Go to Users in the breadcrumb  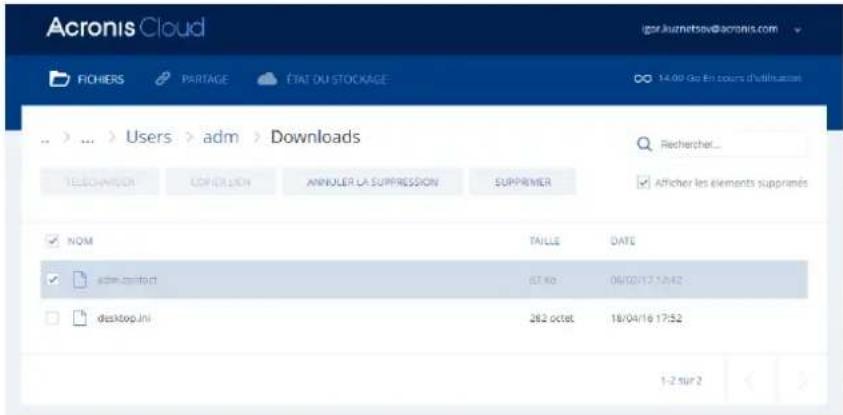point(149,137)
